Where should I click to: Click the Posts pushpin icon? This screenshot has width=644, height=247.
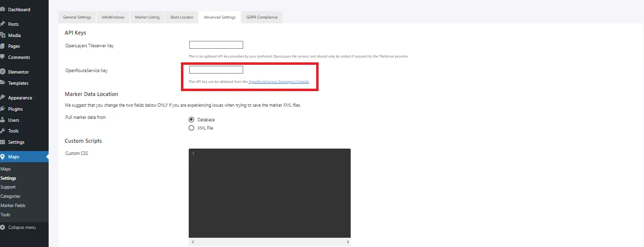coord(2,24)
